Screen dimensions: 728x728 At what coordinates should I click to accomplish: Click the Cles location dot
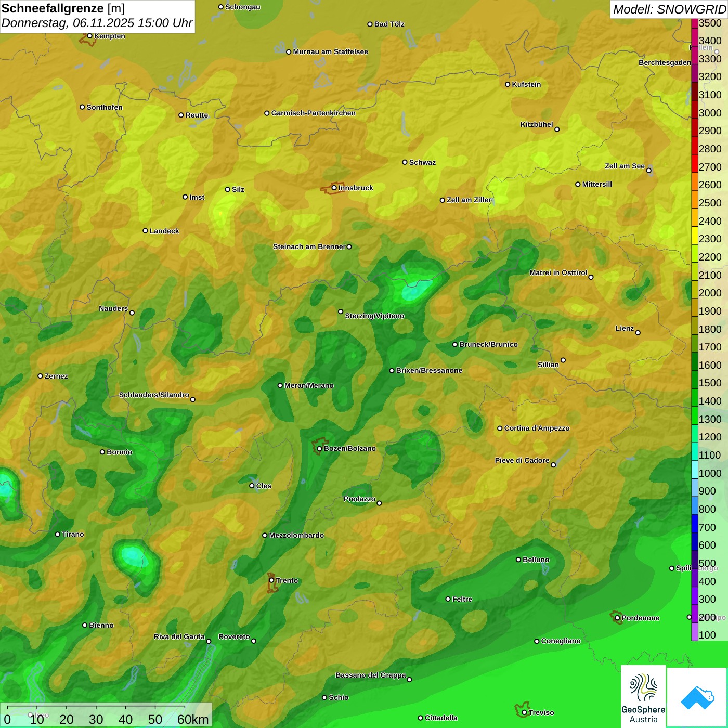tap(252, 486)
